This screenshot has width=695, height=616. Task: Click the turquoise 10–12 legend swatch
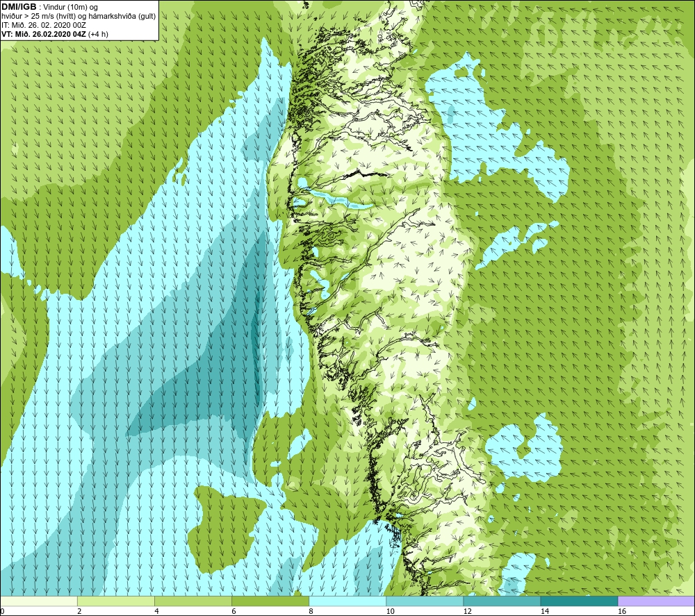coord(425,601)
